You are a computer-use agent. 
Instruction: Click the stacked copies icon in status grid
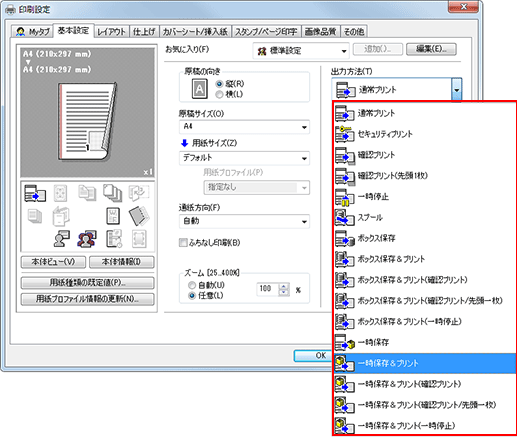click(x=112, y=193)
